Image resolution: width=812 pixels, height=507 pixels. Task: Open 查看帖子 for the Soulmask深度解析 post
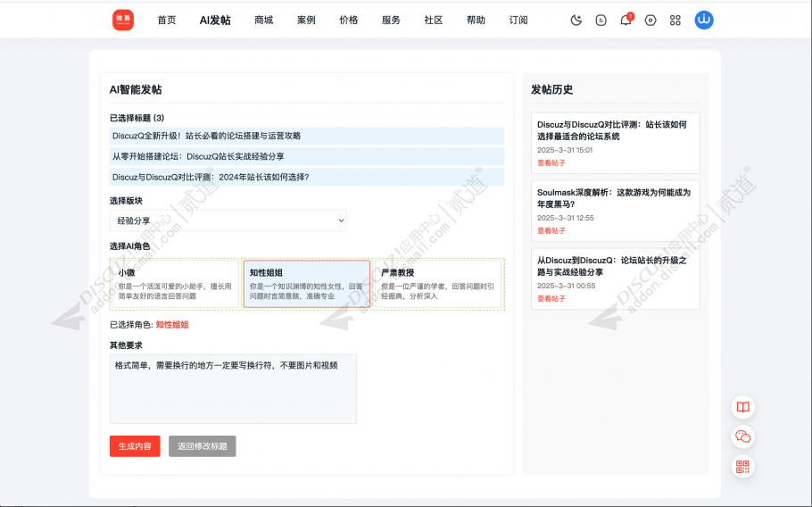pos(551,230)
